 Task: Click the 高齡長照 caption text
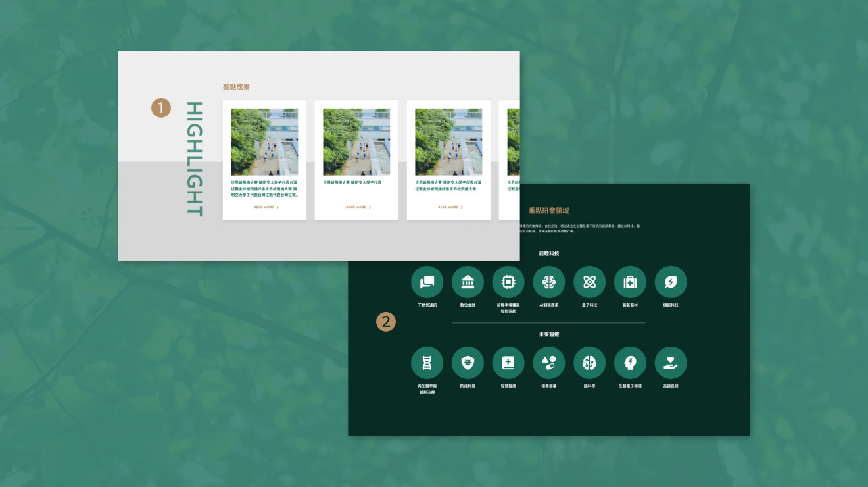click(x=671, y=386)
